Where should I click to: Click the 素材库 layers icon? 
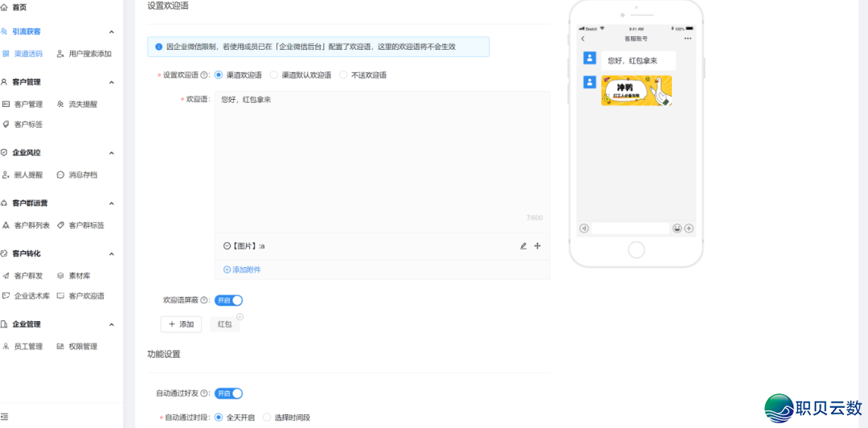click(x=60, y=275)
